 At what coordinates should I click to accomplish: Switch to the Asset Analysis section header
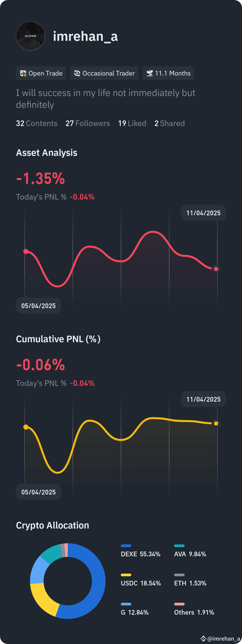tap(46, 153)
